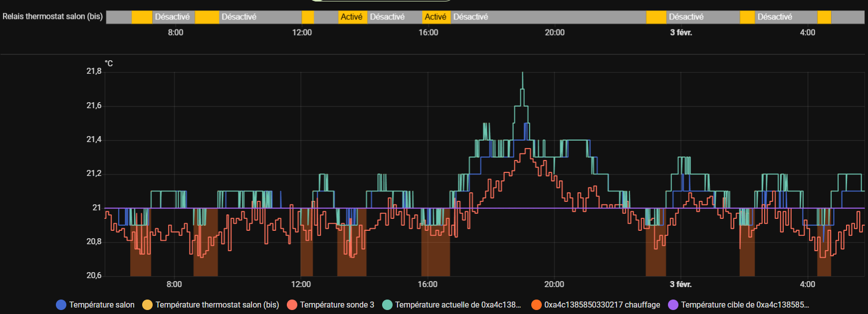Click the yellow thermostat salon (bis) legend circle
Viewport: 868px width, 314px height.
(x=147, y=305)
